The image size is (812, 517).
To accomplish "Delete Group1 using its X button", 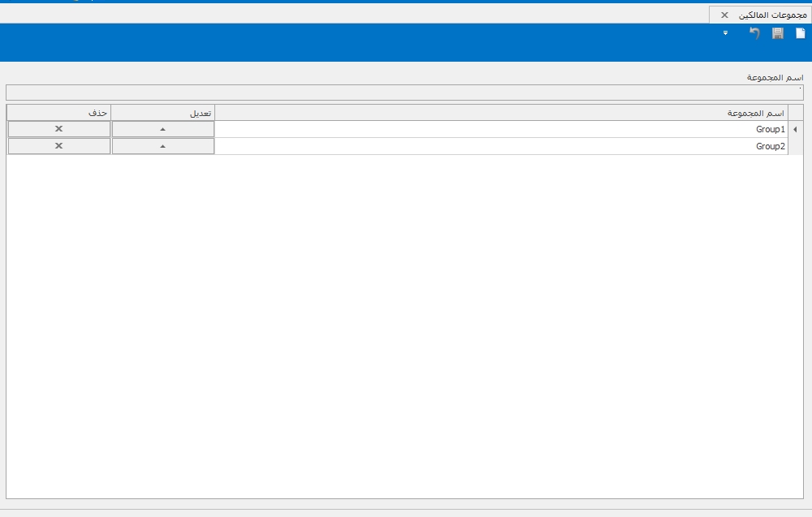I will [58, 129].
